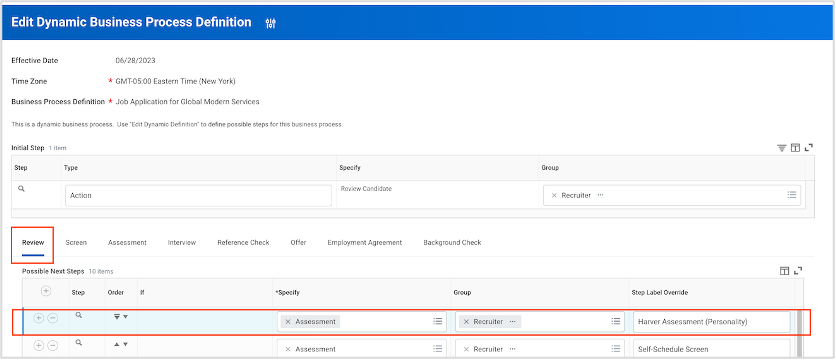Click the *Specify column header in Possible Next Steps
The height and width of the screenshot is (360, 836).
coord(288,292)
